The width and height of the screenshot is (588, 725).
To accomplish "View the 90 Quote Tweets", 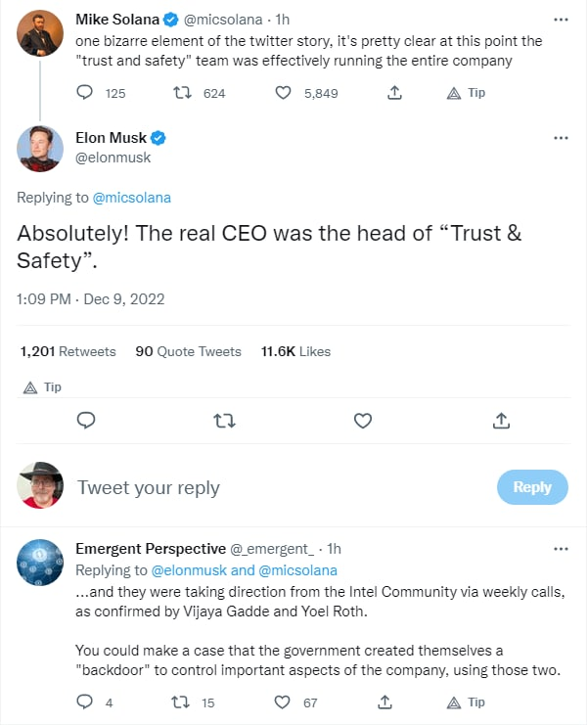I will [188, 351].
